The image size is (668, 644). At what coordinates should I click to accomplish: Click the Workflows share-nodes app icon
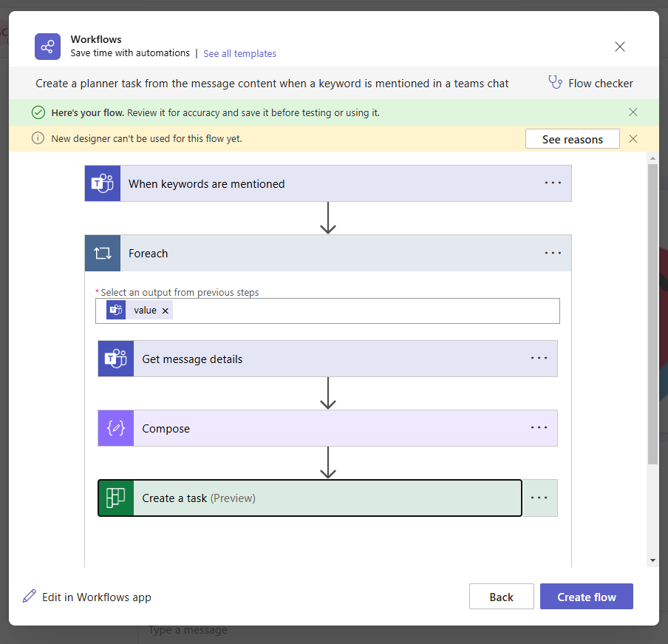coord(47,47)
